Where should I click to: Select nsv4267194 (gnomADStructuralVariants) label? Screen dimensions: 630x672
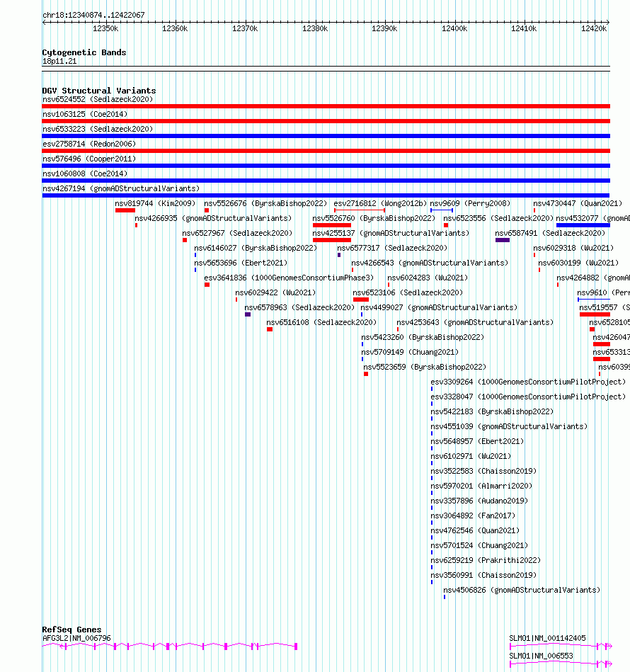[x=121, y=188]
